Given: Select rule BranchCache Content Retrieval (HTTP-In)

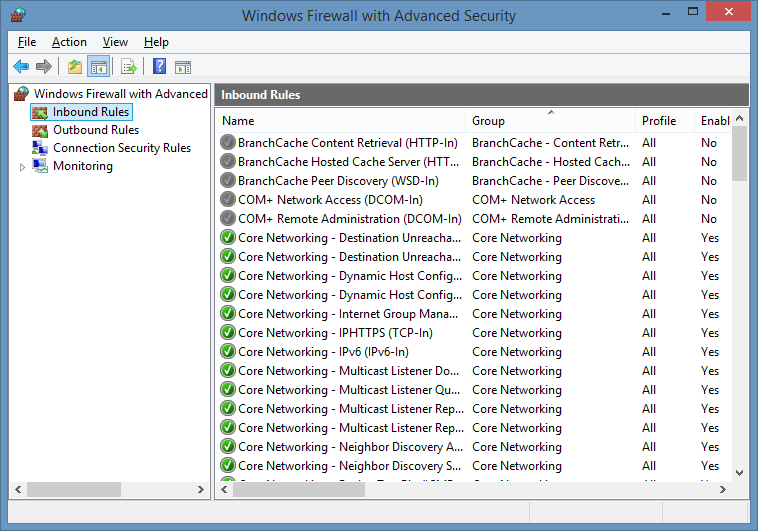Looking at the screenshot, I should click(x=348, y=143).
